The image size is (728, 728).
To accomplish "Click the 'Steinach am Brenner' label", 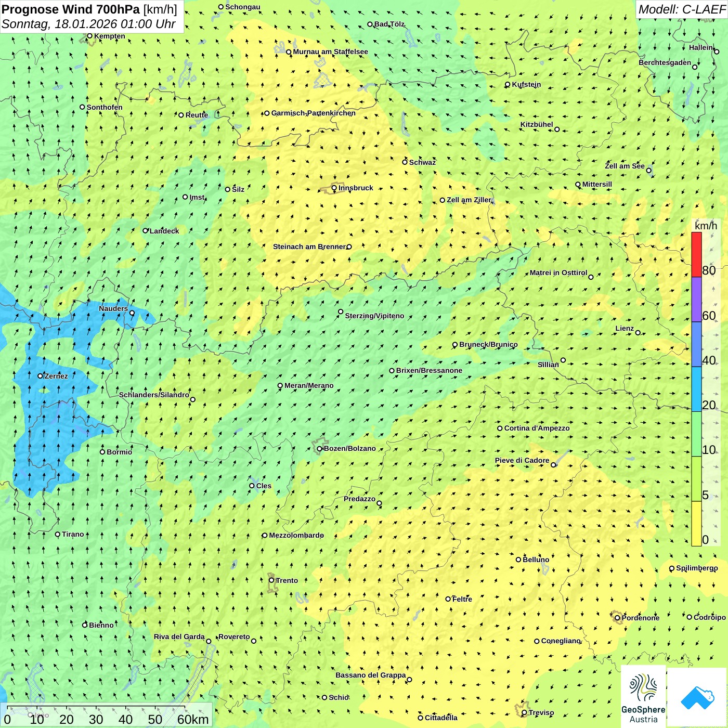I will pos(309,246).
